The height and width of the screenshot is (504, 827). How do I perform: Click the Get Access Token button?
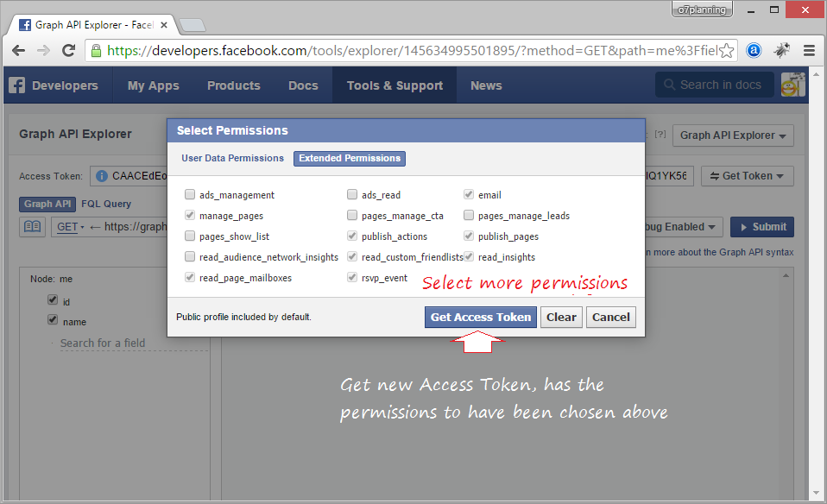pyautogui.click(x=481, y=318)
